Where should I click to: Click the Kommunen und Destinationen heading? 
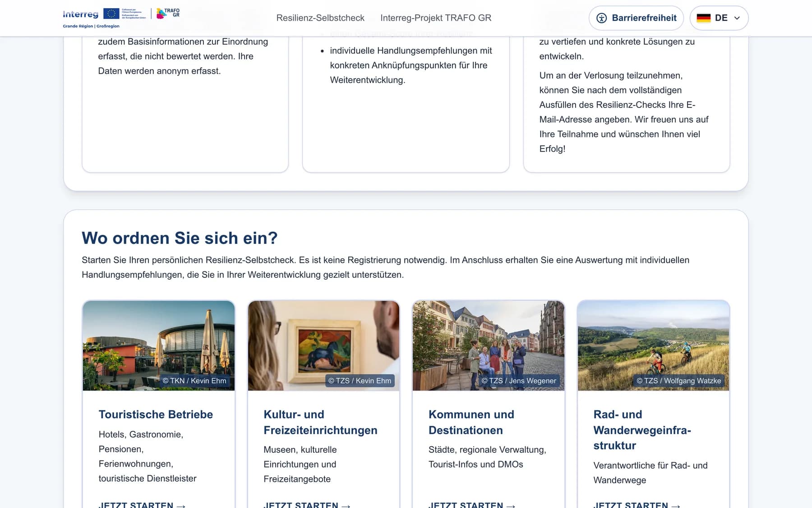(471, 422)
